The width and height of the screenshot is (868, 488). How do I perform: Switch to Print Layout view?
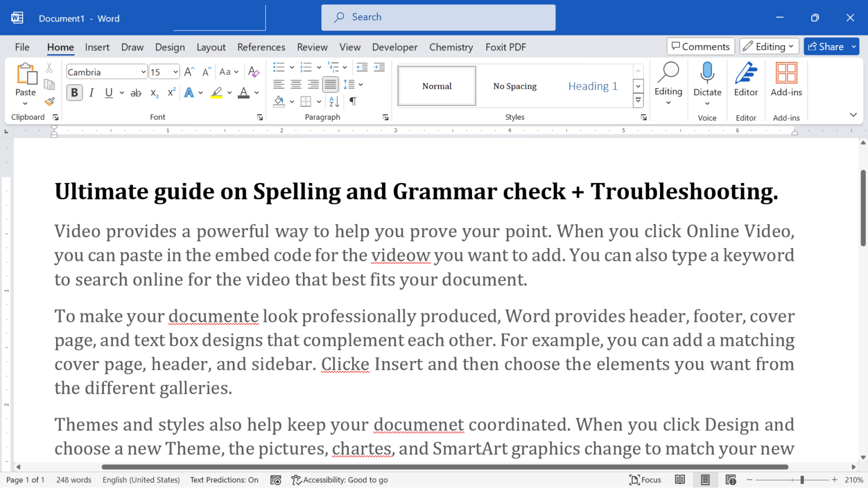[x=705, y=479]
